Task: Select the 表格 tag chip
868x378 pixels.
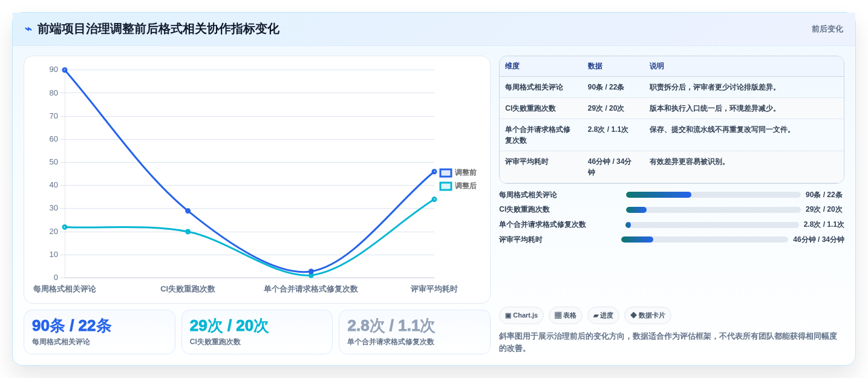Action: (566, 315)
